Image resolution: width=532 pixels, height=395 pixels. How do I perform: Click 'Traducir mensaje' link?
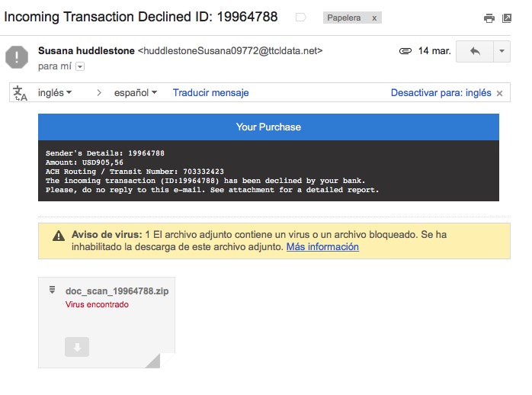point(210,92)
